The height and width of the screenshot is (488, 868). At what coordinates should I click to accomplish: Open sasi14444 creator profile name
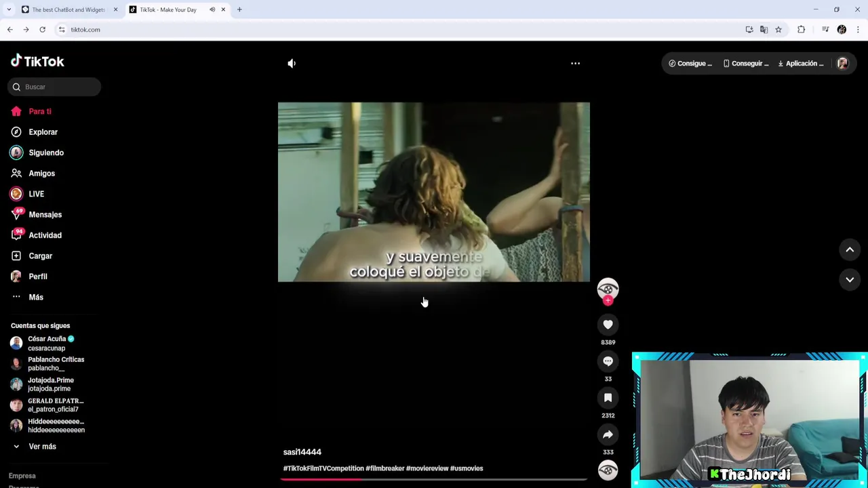[302, 452]
